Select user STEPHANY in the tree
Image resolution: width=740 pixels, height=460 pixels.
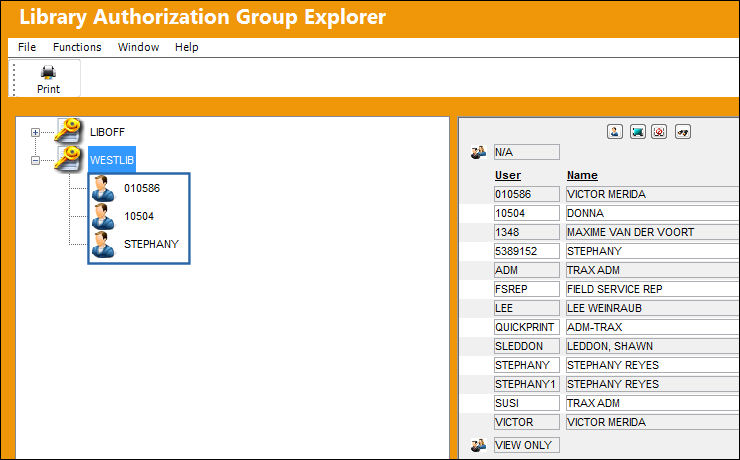(x=151, y=244)
